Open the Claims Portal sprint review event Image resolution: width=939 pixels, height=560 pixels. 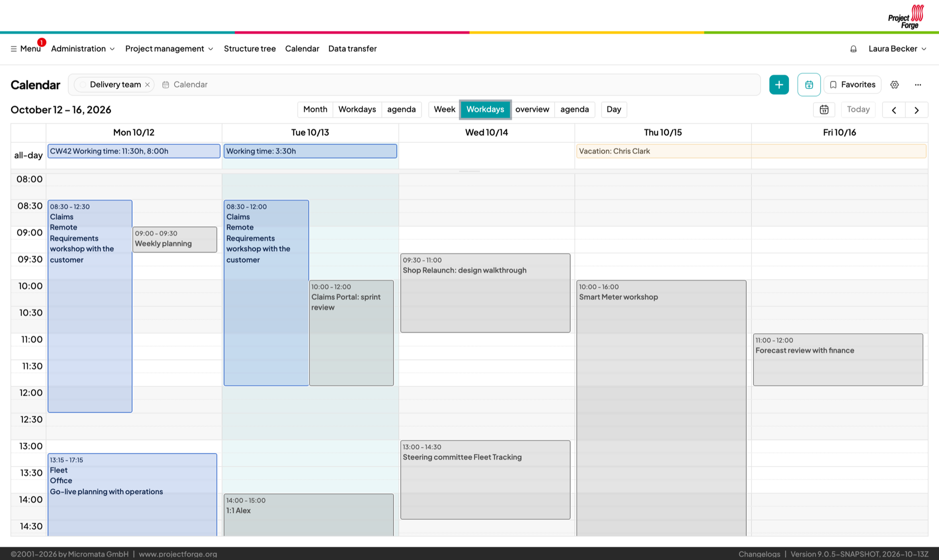(351, 333)
